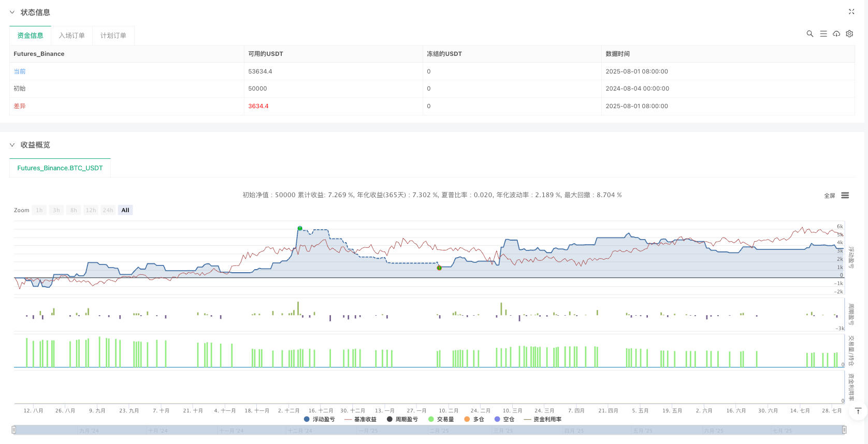Click the scroll-to-top arrow button

(x=858, y=411)
